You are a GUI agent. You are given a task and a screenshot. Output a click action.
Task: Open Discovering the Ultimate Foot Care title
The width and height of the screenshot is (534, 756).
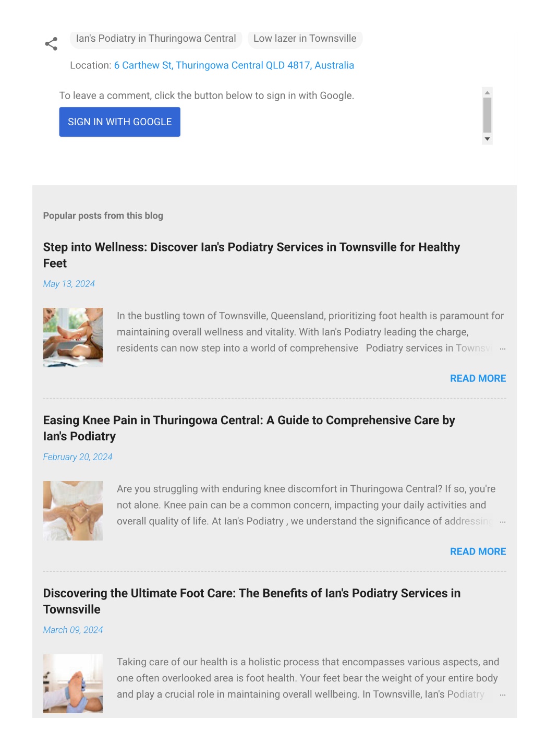252,602
